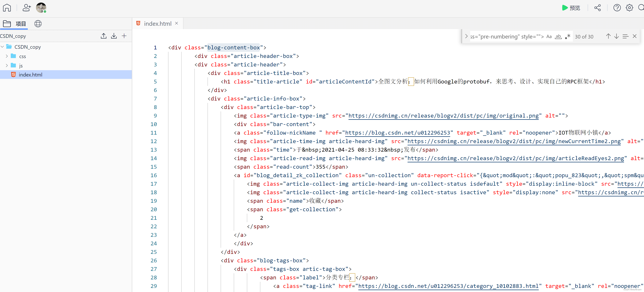Click line number 29 in gutter
644x292 pixels.
pyautogui.click(x=154, y=286)
